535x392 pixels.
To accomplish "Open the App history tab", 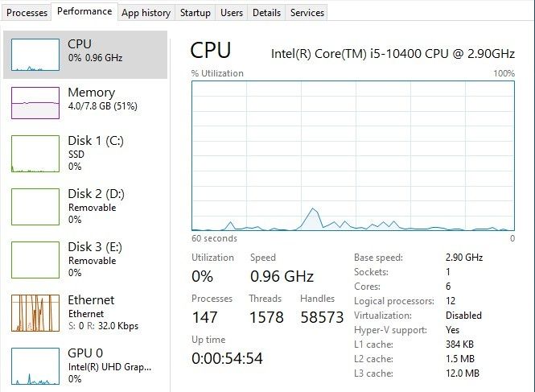I will pos(146,13).
